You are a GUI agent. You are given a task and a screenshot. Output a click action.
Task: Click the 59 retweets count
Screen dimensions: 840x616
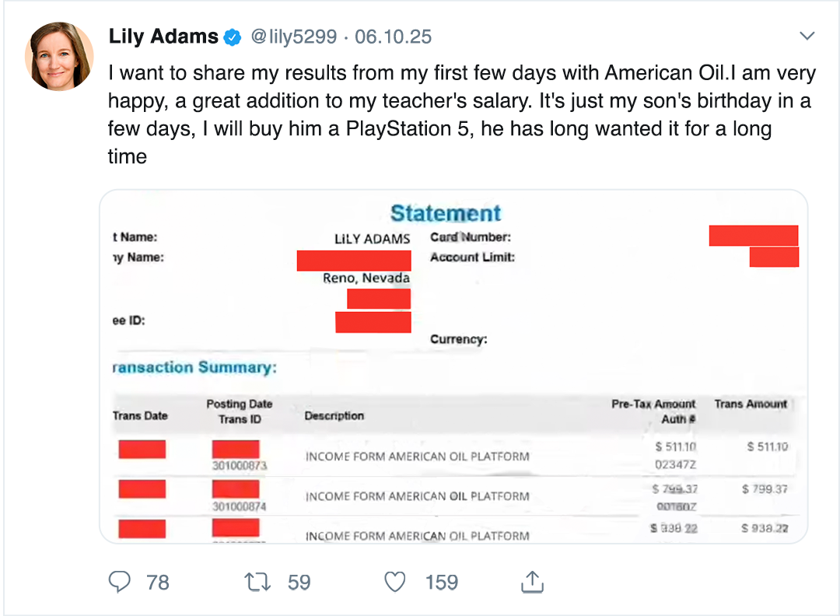[299, 582]
